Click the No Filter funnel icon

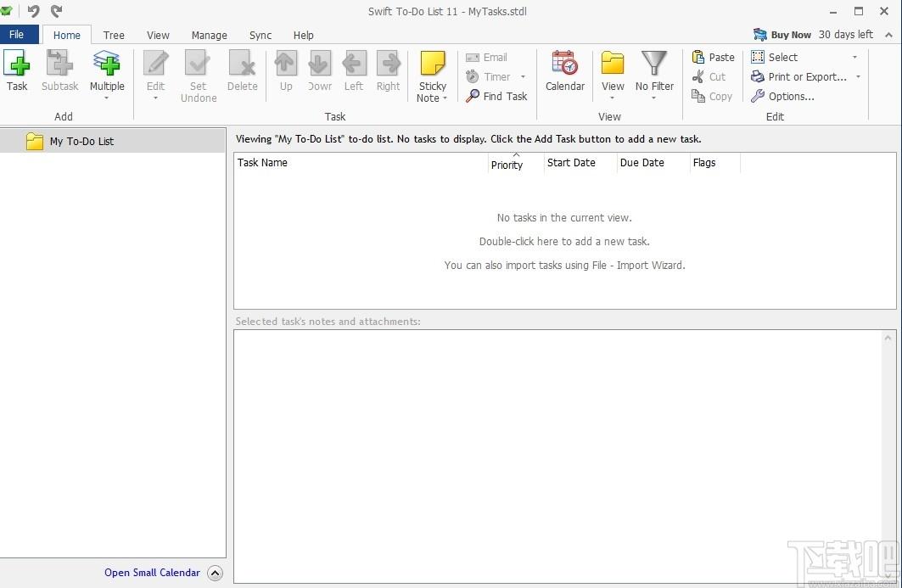click(x=654, y=63)
